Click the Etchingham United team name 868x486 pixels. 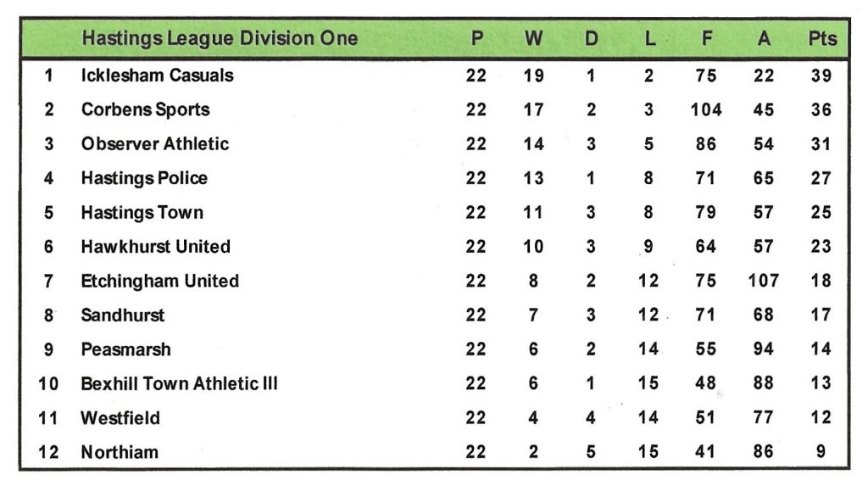(160, 281)
